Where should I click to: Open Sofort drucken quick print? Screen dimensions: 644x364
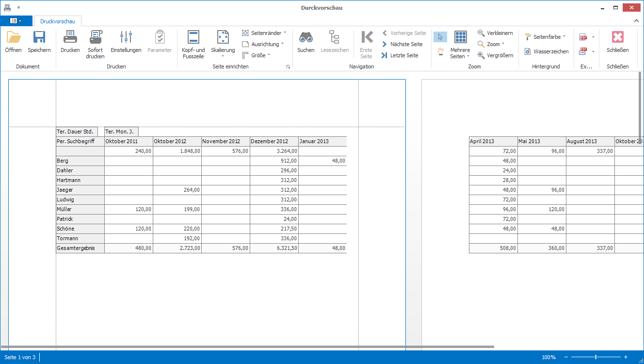96,38
